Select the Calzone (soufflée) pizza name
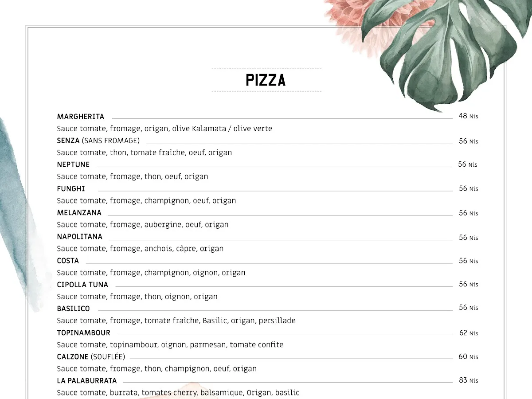532x399 pixels. pyautogui.click(x=91, y=356)
